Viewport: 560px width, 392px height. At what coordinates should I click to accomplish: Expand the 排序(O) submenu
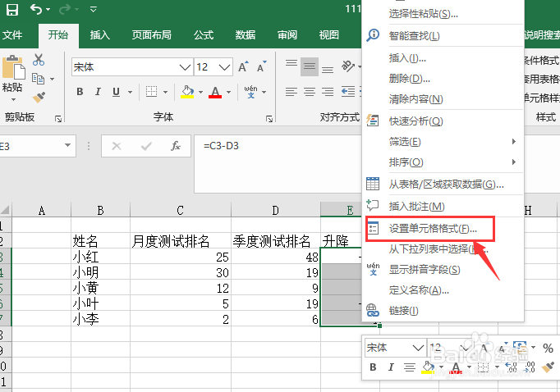pos(443,162)
